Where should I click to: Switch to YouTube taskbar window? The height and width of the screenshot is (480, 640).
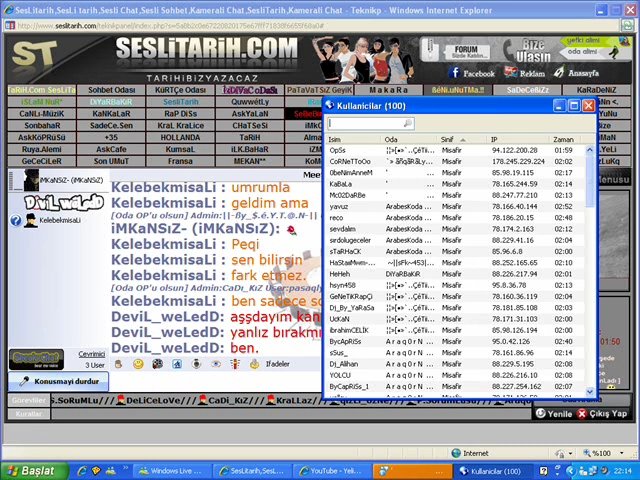(x=333, y=471)
